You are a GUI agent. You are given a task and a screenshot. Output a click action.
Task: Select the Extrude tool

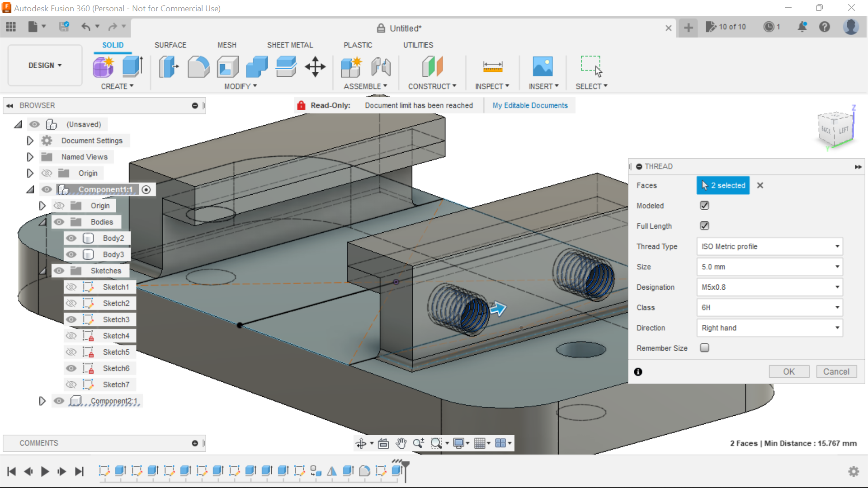point(132,67)
